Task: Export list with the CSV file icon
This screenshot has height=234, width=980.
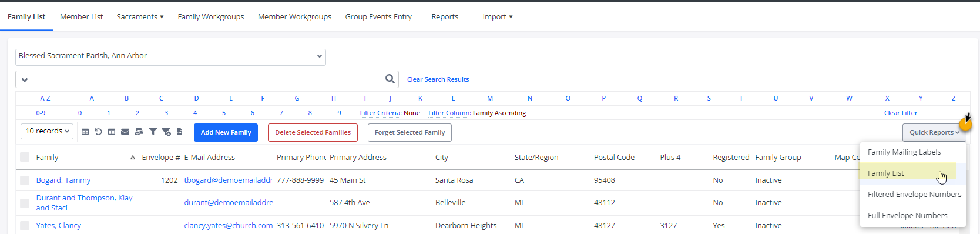Action: click(179, 132)
